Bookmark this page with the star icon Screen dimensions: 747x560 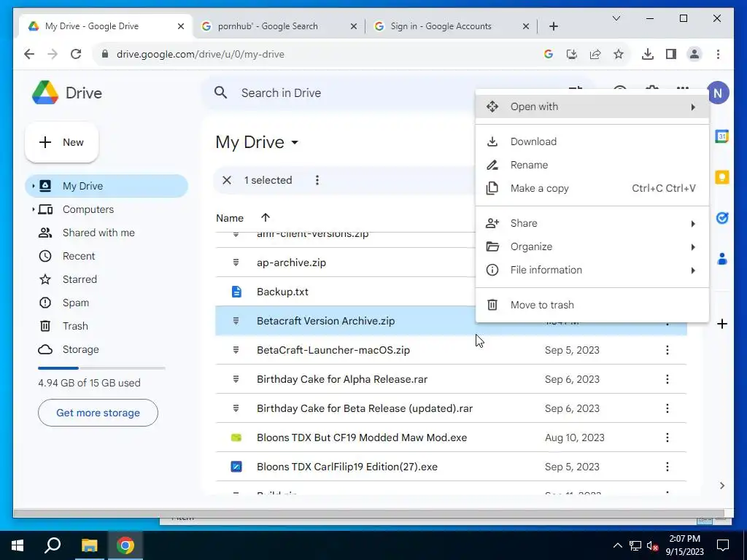pos(619,54)
